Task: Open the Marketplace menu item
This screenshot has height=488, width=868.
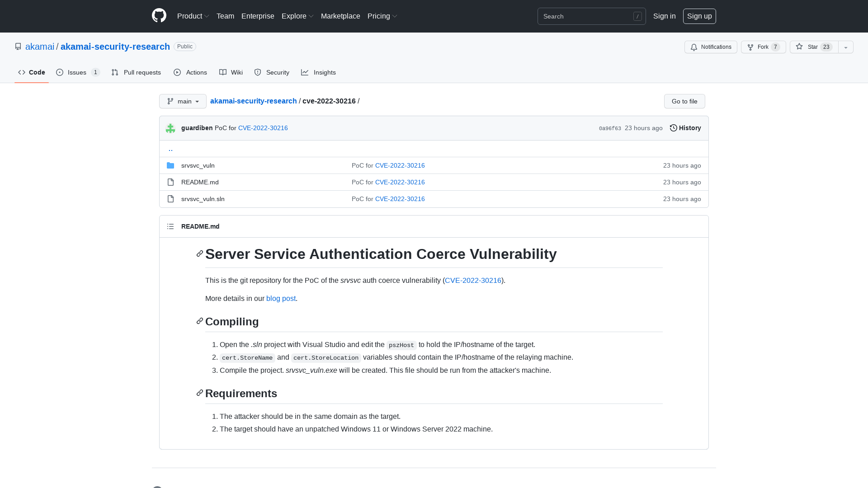Action: pyautogui.click(x=340, y=16)
